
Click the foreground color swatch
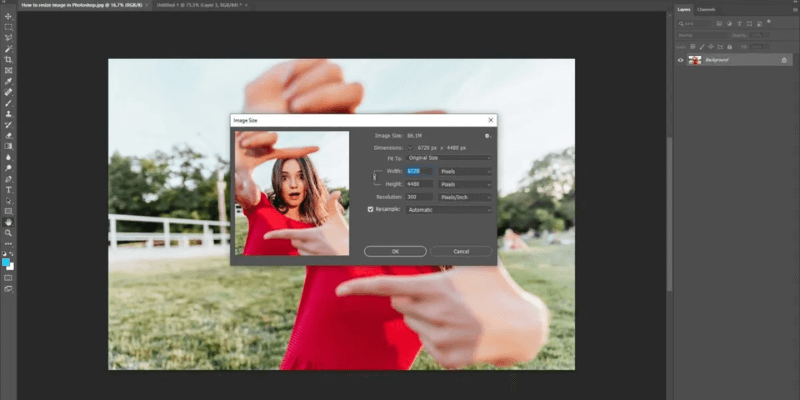(x=6, y=261)
